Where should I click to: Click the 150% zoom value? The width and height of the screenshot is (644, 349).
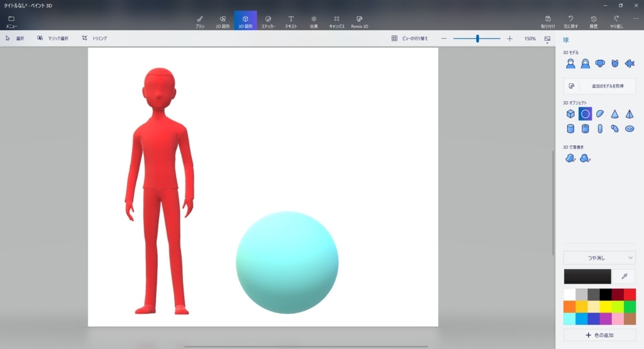point(530,38)
